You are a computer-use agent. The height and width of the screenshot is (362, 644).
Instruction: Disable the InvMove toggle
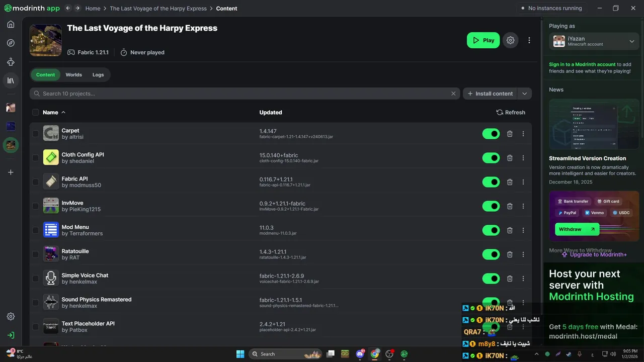491,206
